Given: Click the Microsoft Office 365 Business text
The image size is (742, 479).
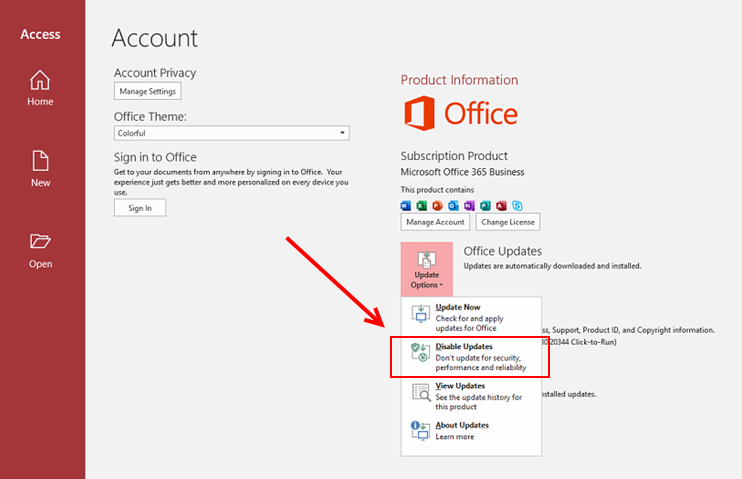Looking at the screenshot, I should click(462, 172).
